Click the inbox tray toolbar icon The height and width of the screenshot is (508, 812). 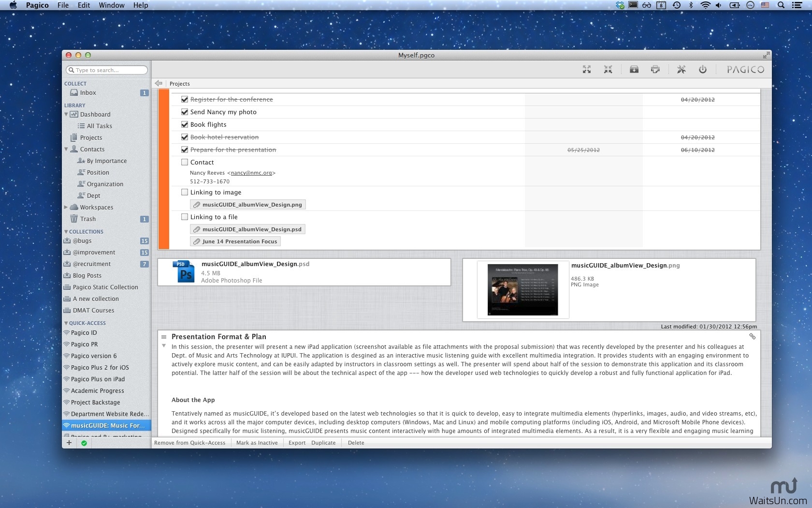click(634, 70)
